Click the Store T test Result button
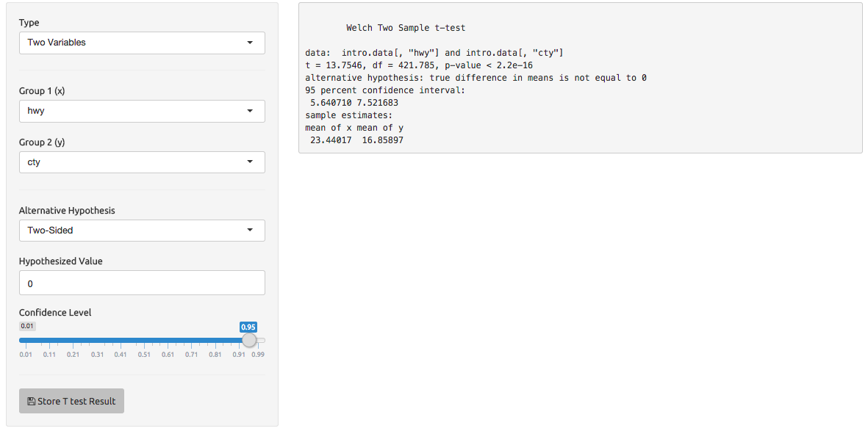The width and height of the screenshot is (868, 431). pos(71,401)
